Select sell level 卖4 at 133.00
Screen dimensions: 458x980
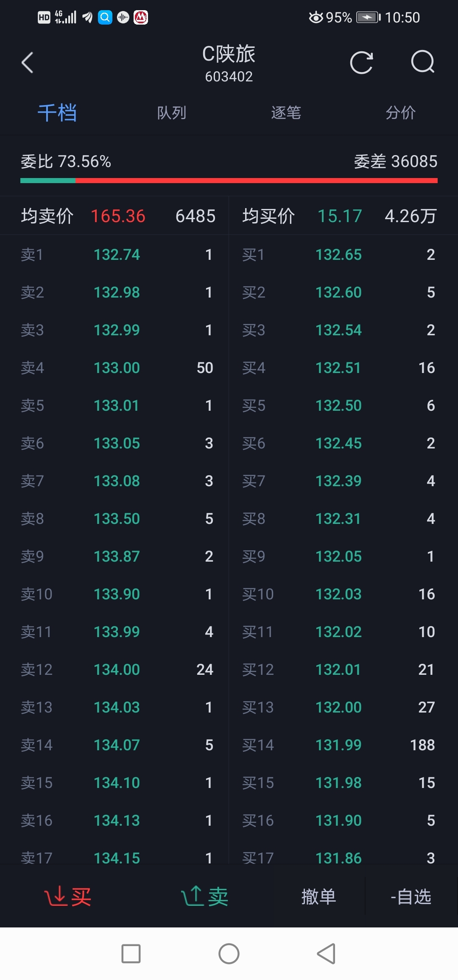tap(117, 368)
